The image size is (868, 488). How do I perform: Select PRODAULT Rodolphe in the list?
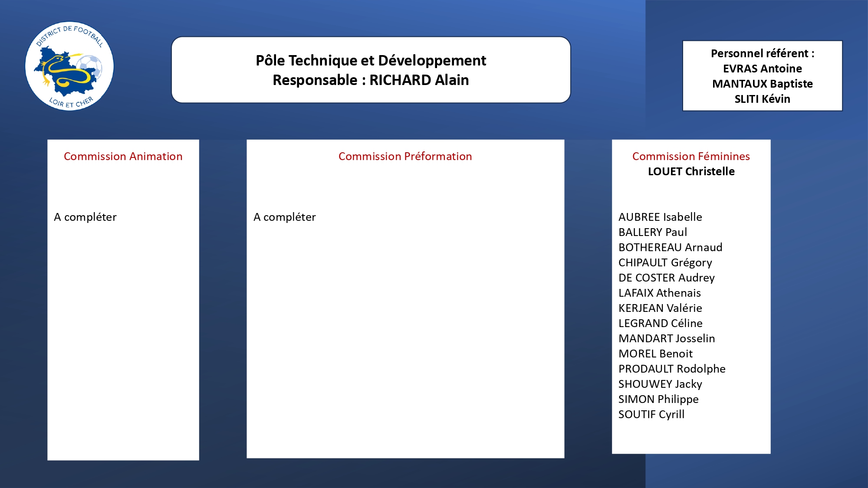click(672, 369)
